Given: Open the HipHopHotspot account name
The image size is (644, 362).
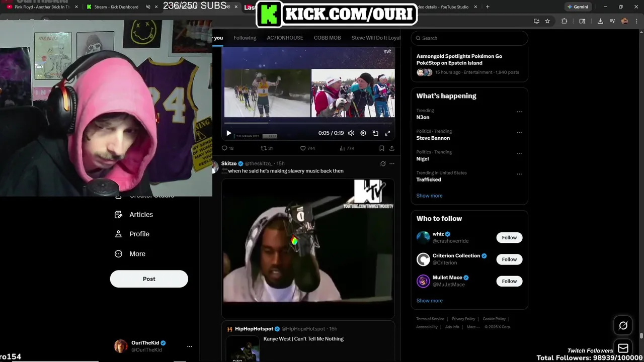Looking at the screenshot, I should click(x=254, y=329).
